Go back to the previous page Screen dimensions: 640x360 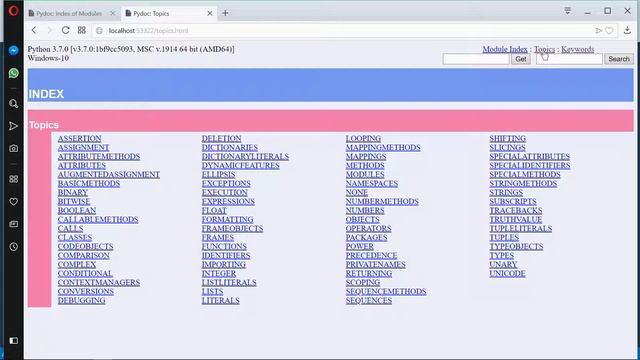click(34, 30)
